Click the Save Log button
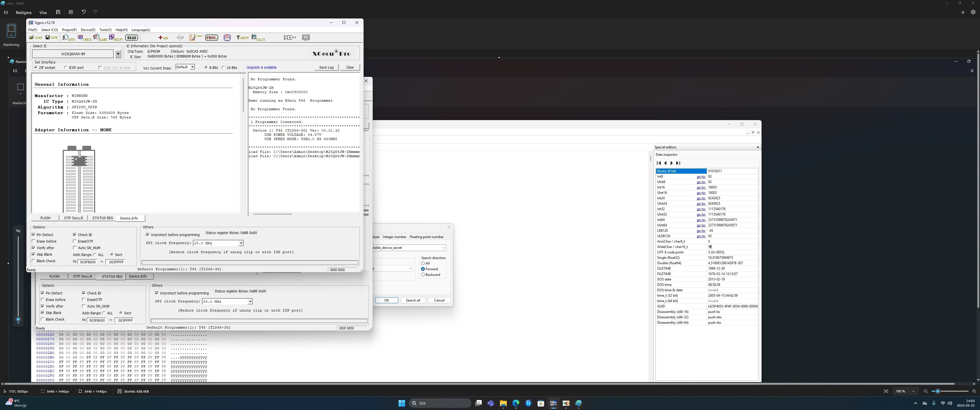 coord(326,67)
